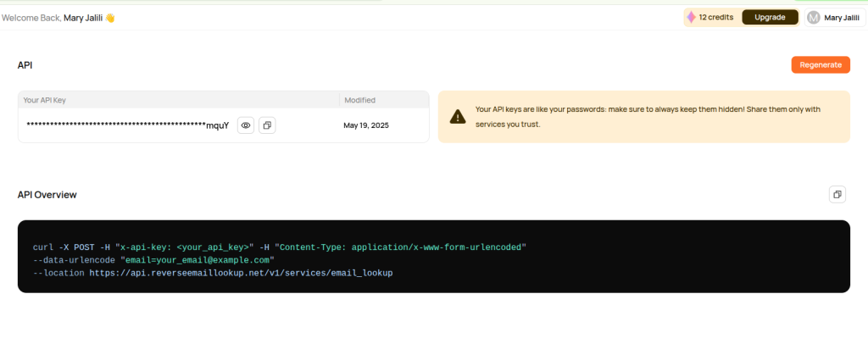Click the api.reverseemaillookup.net URL line
868x355 pixels.
213,273
